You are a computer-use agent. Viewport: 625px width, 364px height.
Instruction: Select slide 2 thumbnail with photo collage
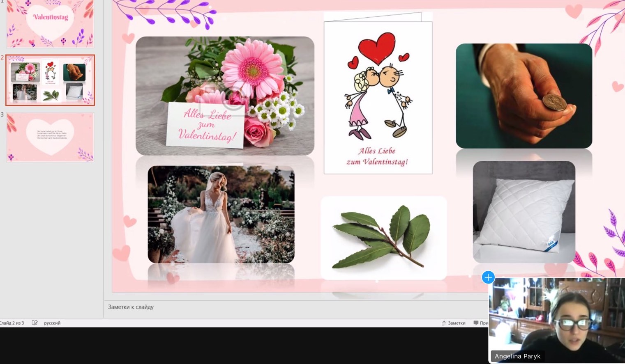pos(50,80)
